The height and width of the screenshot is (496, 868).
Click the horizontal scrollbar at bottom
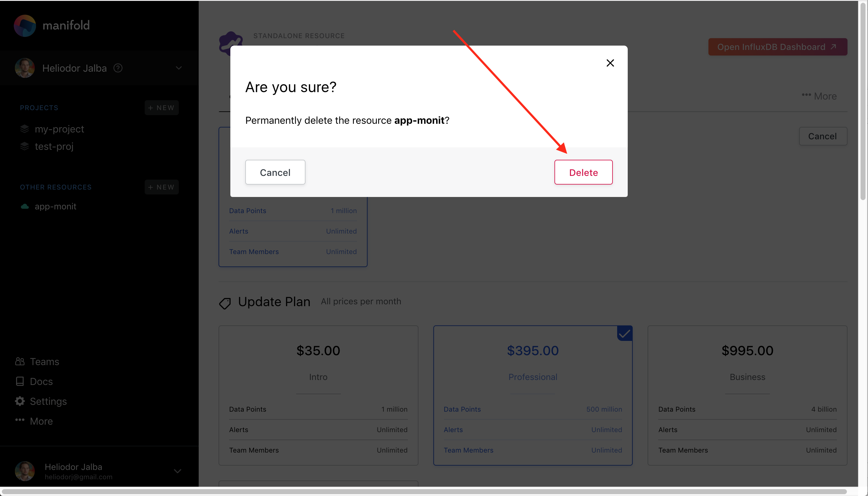click(x=424, y=491)
